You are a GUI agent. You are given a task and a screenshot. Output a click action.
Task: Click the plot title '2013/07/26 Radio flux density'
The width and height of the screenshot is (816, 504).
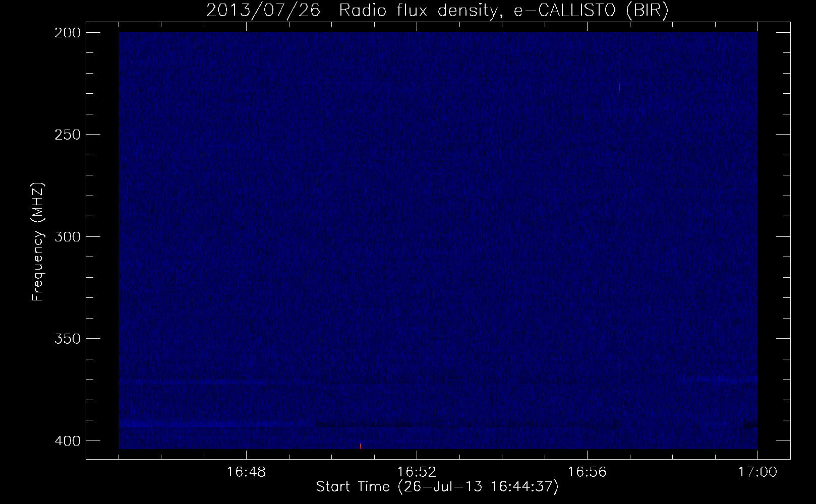[437, 11]
